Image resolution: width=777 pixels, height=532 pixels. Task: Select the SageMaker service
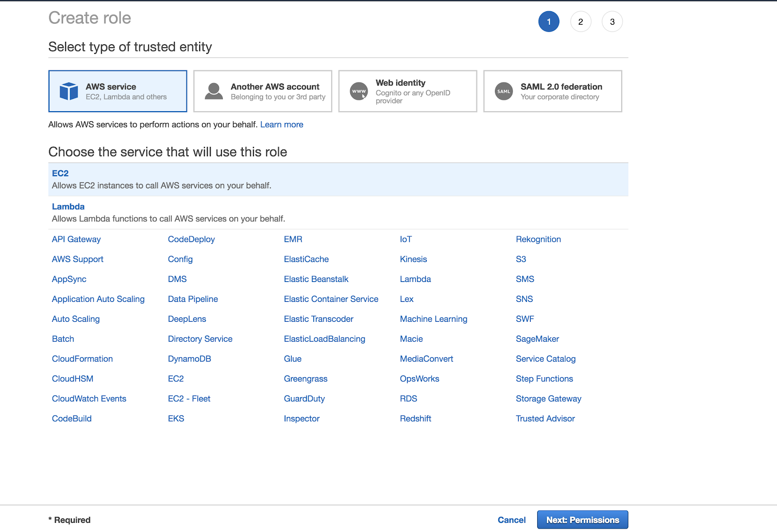(x=537, y=339)
